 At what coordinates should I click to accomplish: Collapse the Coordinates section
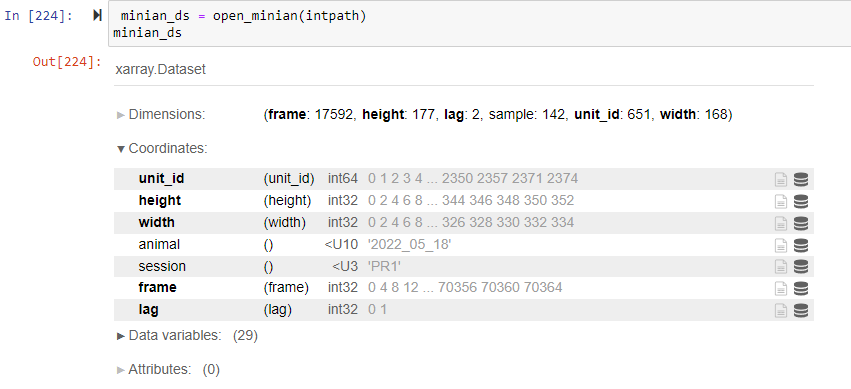[162, 149]
